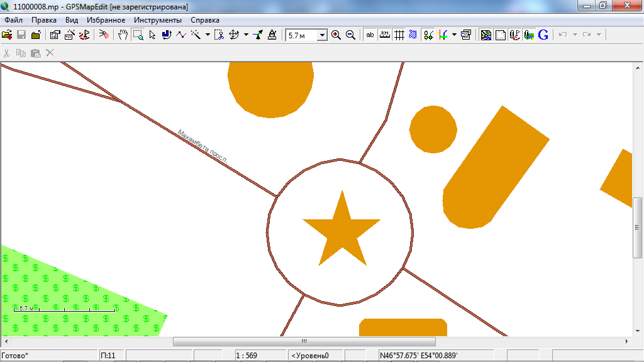Toggle the KM scale ruler display
Screen dimensions: 644x362
click(385, 35)
